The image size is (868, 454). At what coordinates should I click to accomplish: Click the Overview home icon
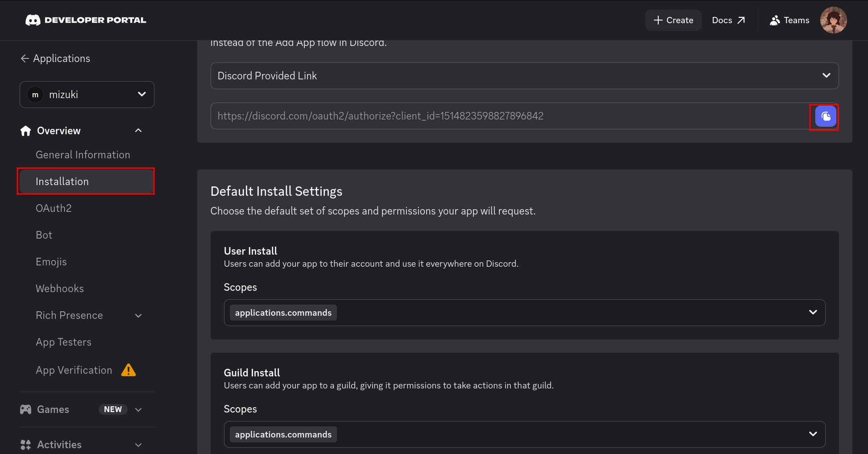pos(26,131)
